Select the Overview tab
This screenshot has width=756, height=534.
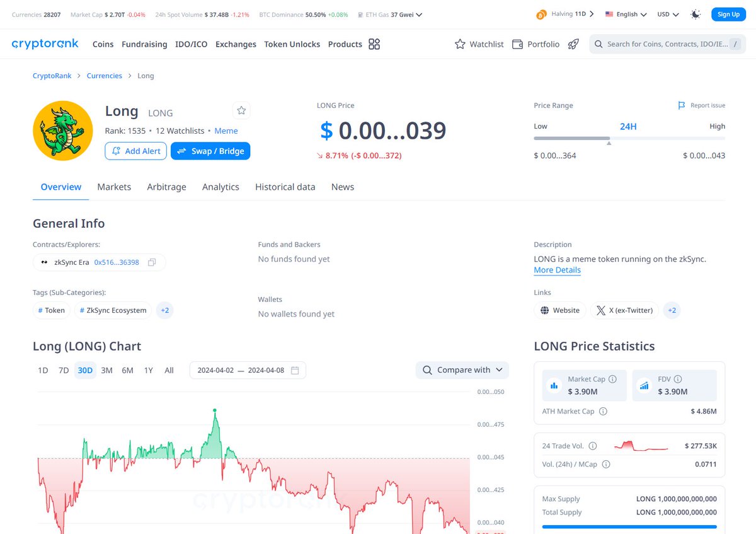click(x=61, y=187)
